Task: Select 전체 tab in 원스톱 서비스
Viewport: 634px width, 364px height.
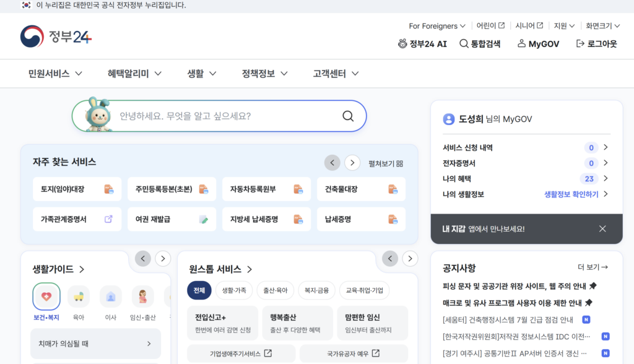Action: pos(199,290)
